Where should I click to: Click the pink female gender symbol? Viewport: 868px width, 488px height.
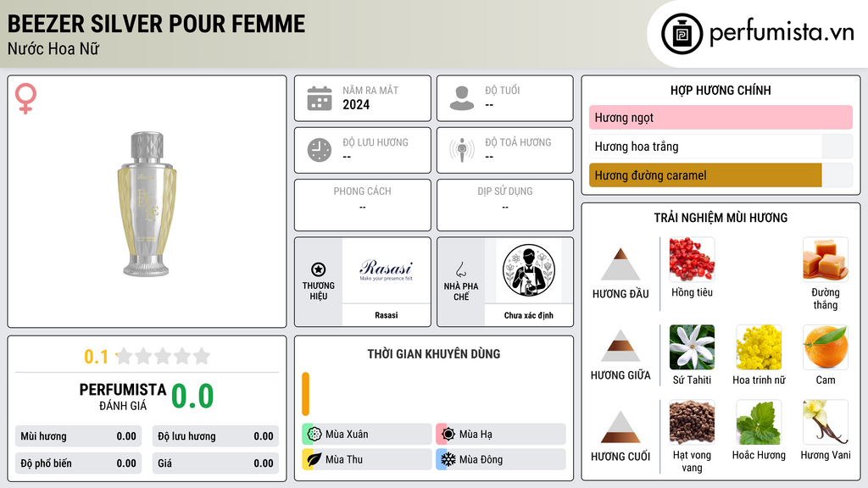tap(25, 98)
